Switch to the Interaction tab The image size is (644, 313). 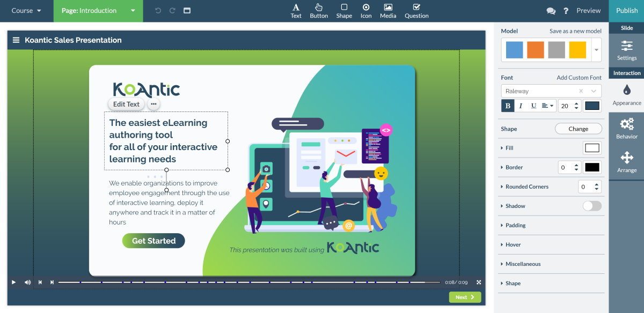click(626, 73)
